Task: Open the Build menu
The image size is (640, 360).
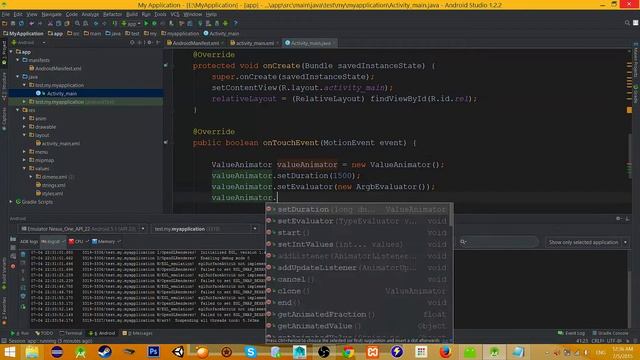Action: [x=131, y=14]
